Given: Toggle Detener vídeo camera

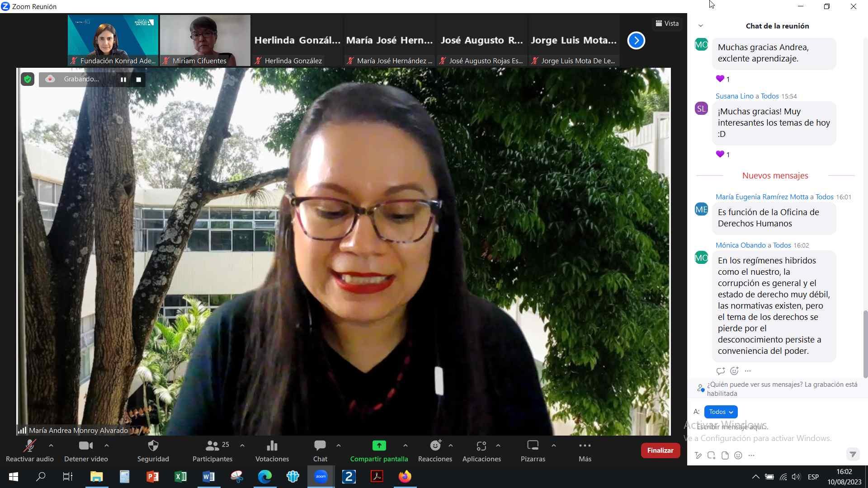Looking at the screenshot, I should tap(85, 446).
